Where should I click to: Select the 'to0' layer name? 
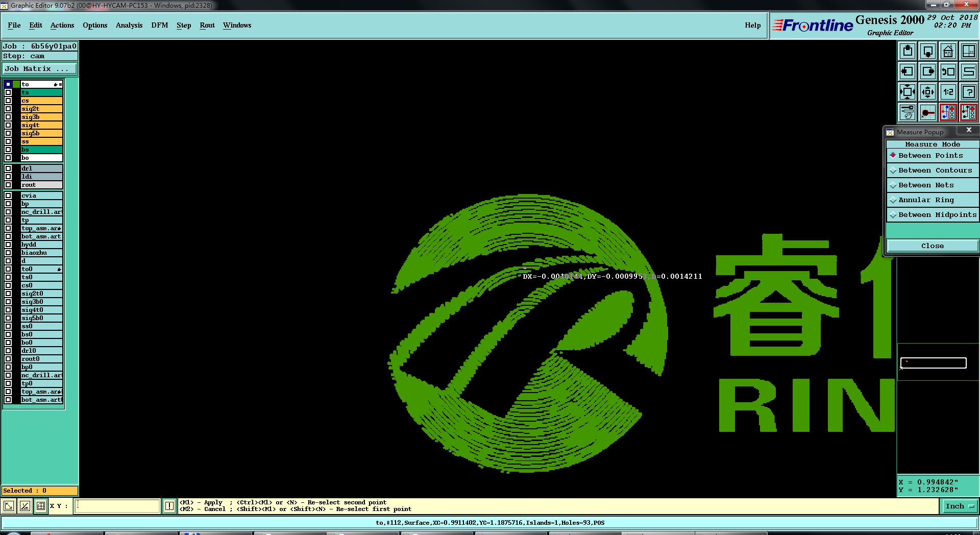point(41,269)
